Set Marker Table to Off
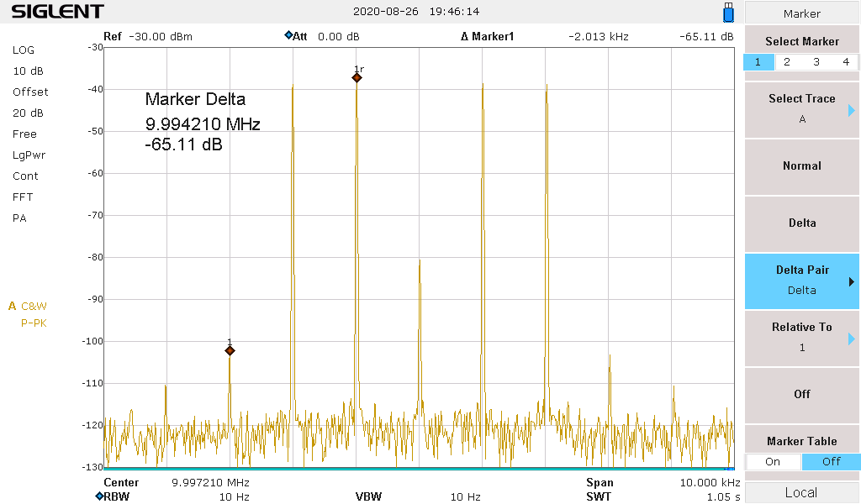 [832, 461]
